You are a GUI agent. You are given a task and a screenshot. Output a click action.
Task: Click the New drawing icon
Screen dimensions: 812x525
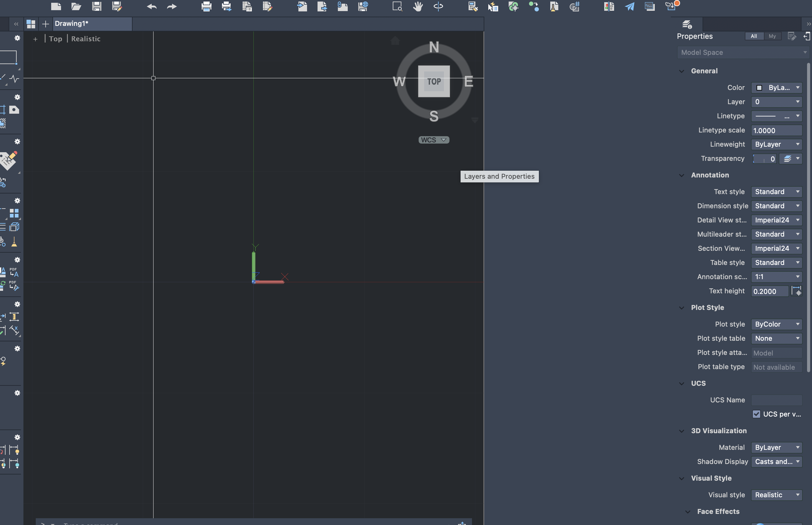(56, 6)
